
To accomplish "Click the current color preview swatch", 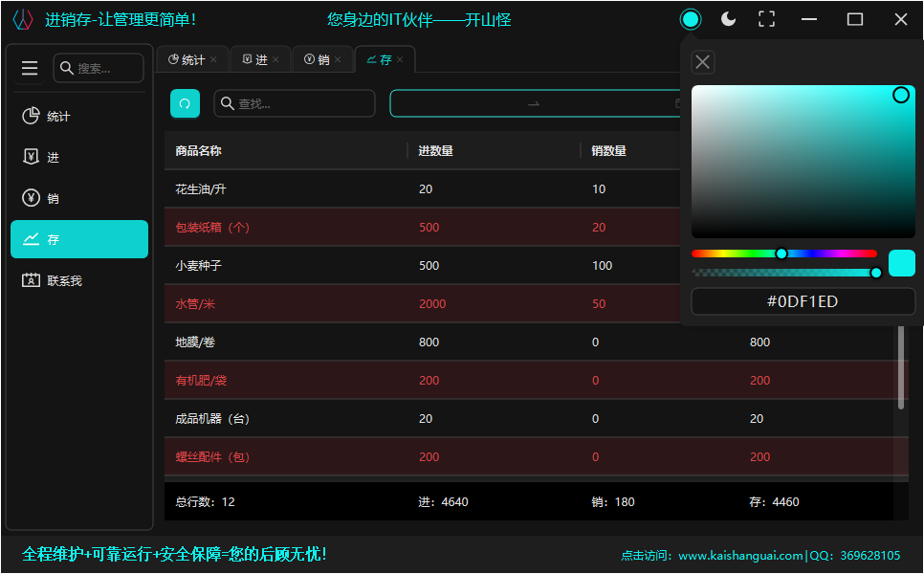I will click(902, 263).
